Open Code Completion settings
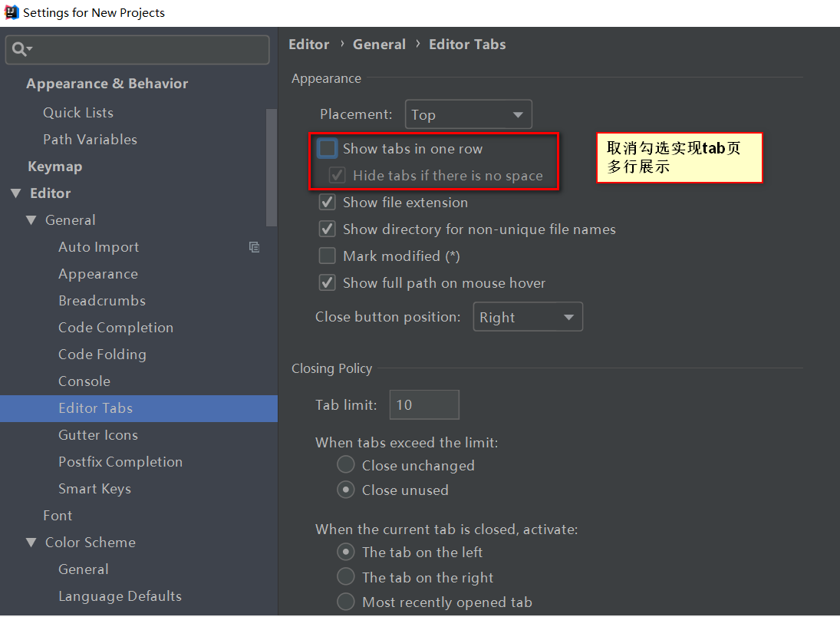This screenshot has height=617, width=840. click(x=116, y=328)
